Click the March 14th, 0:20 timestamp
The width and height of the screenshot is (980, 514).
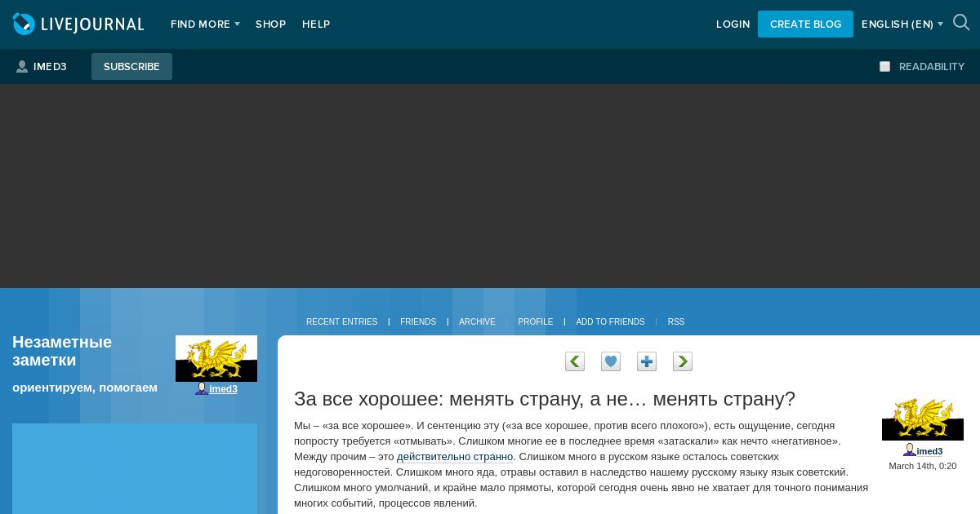[923, 466]
